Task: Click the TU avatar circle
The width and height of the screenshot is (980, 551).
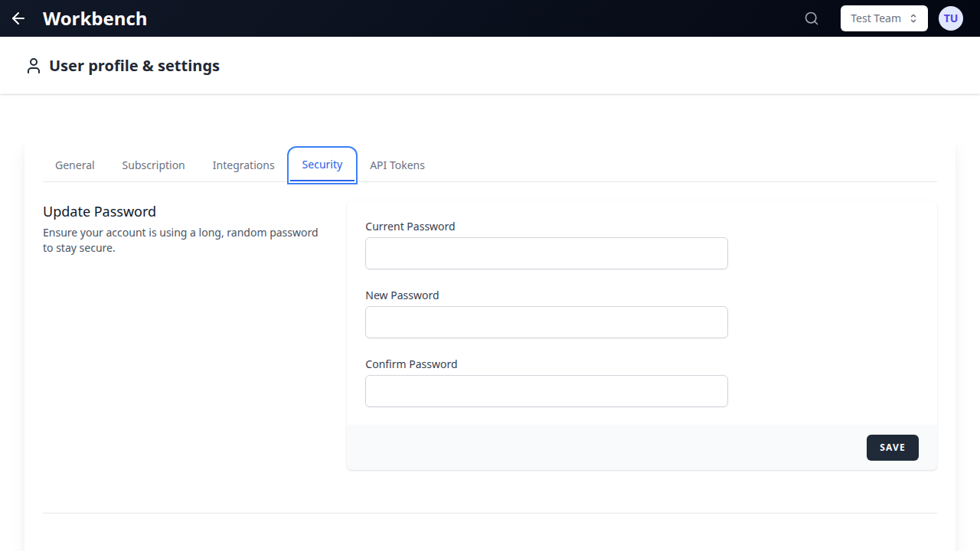Action: point(950,18)
